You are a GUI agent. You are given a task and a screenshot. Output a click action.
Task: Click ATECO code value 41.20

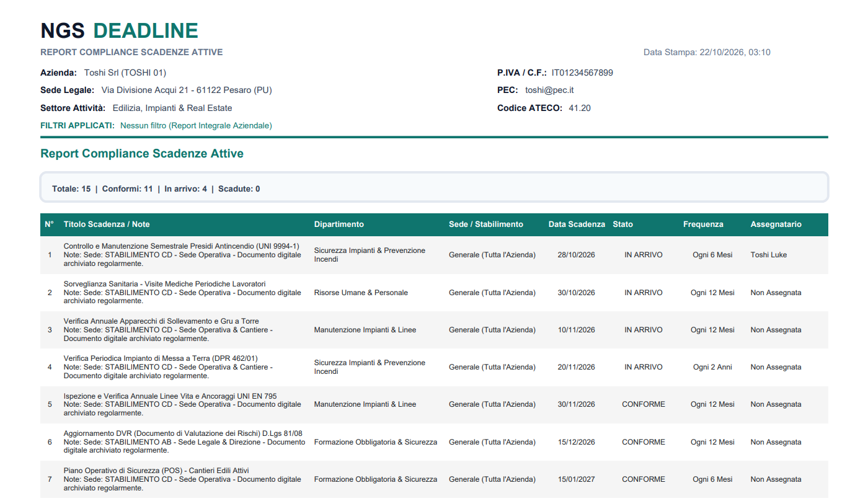point(580,108)
